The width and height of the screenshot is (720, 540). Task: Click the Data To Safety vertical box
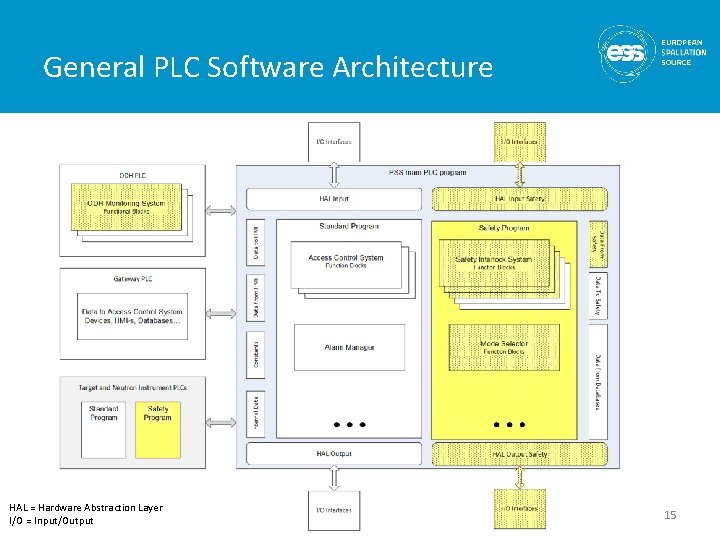point(598,296)
